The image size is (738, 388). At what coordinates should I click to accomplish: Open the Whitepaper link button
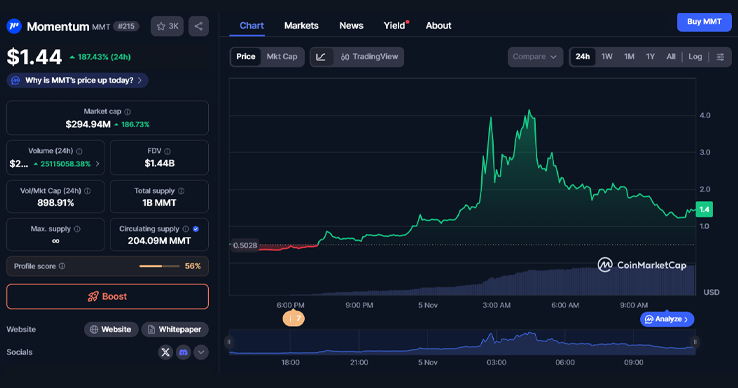[175, 330]
